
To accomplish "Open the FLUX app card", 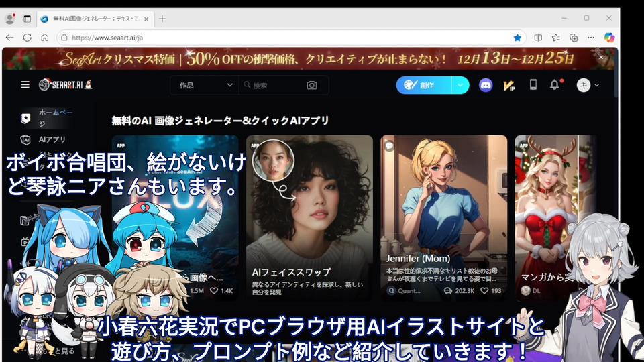I will point(175,217).
